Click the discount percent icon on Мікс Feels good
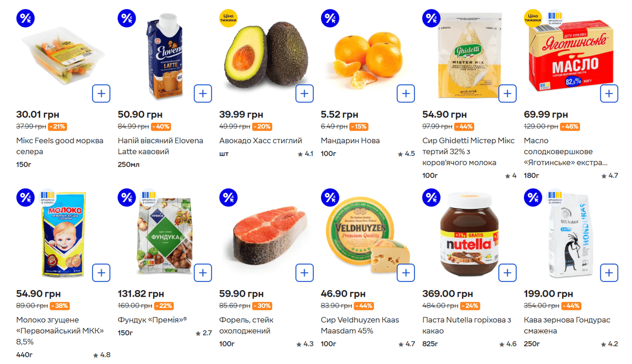632x364 pixels. point(25,18)
